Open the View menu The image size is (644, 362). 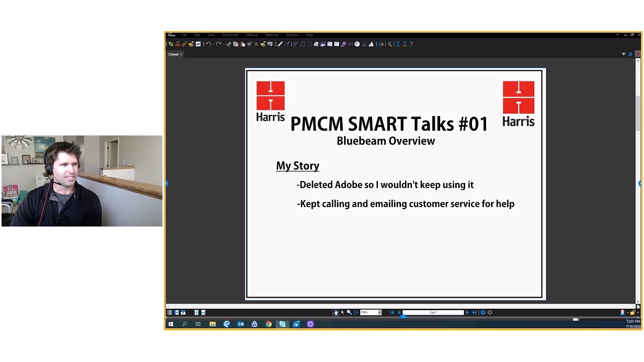click(x=211, y=35)
